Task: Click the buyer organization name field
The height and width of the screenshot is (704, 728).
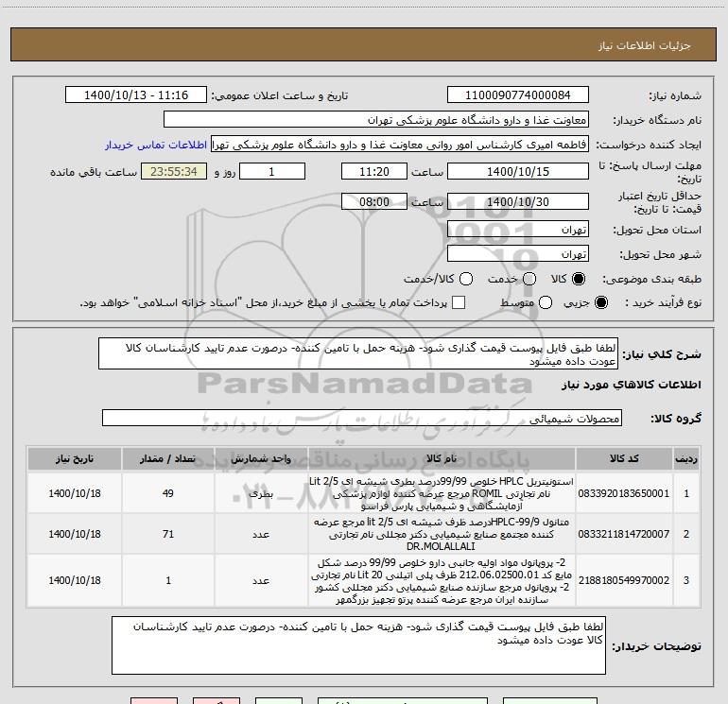Action: [376, 120]
